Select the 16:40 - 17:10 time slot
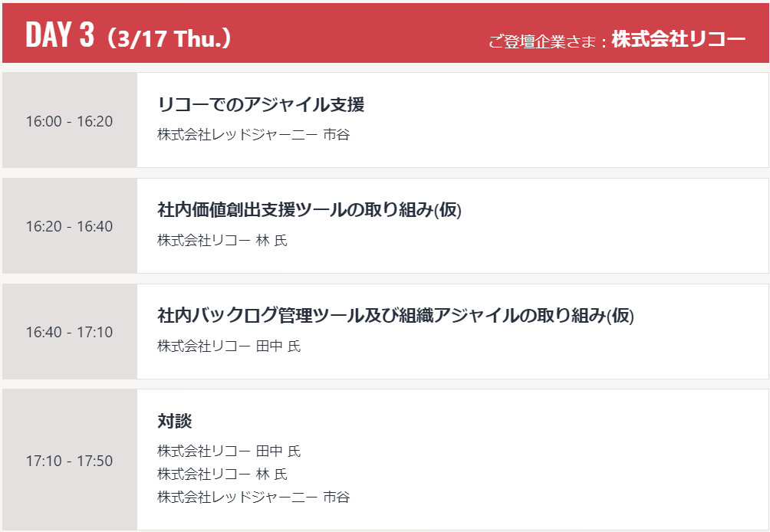Screen dimensions: 770x532 coord(69,332)
